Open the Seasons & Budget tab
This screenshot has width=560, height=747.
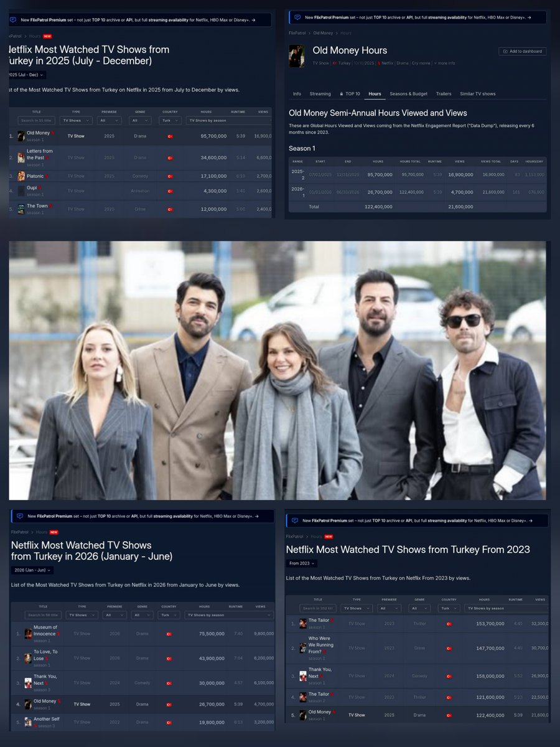[x=408, y=94]
